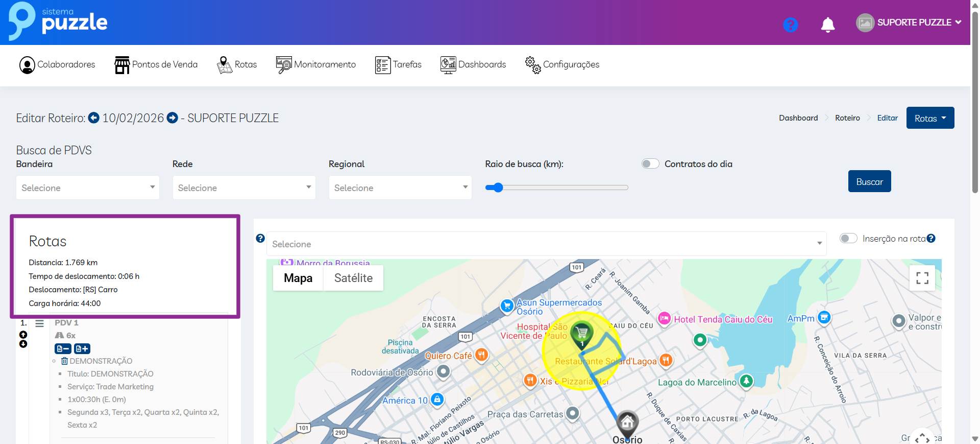Toggle the Contratos do dia switch
980x444 pixels.
pos(650,164)
